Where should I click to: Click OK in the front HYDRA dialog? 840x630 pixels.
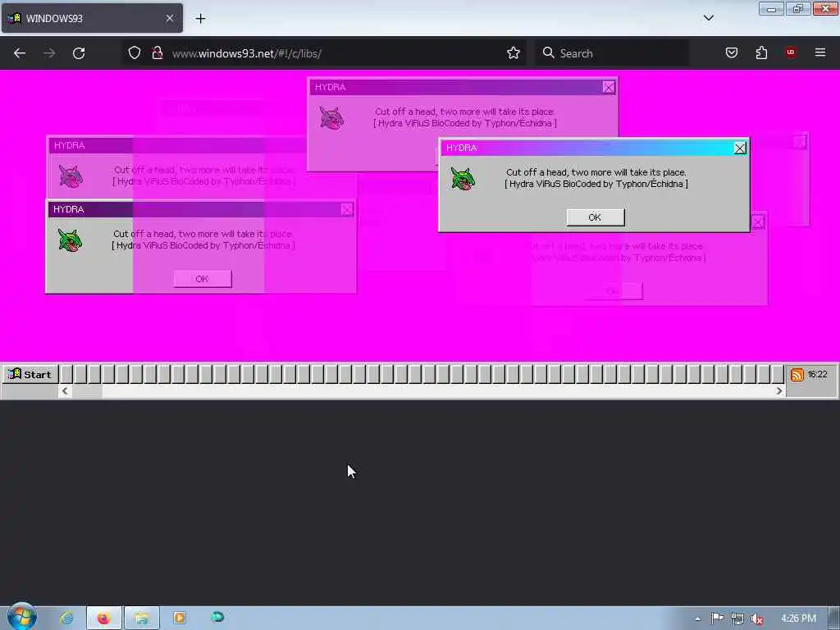(595, 217)
